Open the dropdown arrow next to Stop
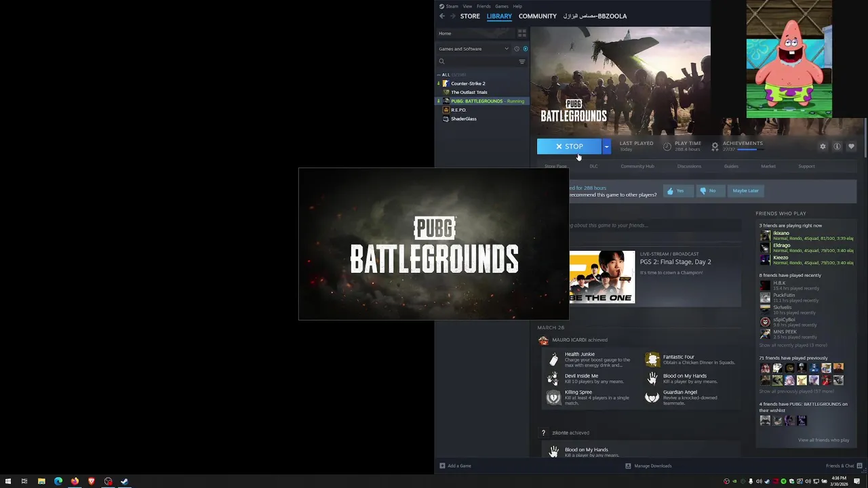Screen dimensions: 868x488 click(606, 146)
